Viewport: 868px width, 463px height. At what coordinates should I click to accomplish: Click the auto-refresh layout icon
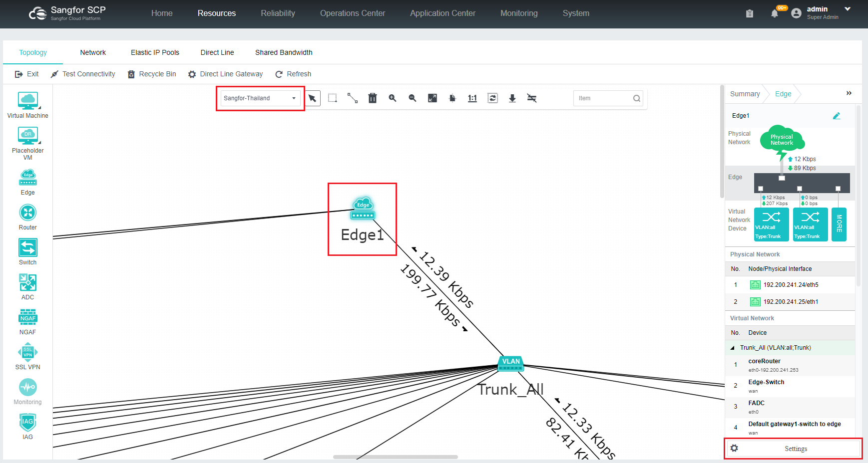492,98
